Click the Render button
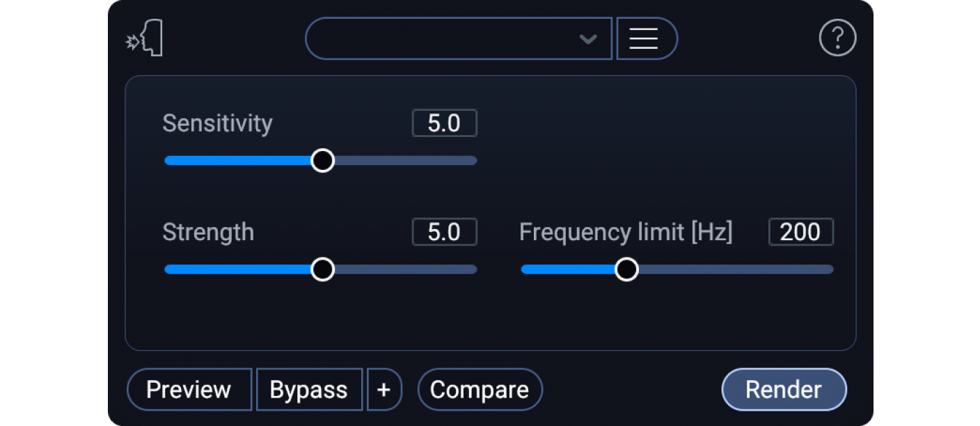 pyautogui.click(x=784, y=390)
